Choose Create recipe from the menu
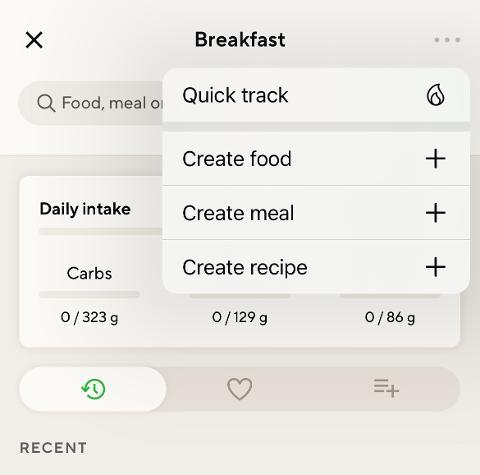The height and width of the screenshot is (475, 480). click(x=316, y=267)
